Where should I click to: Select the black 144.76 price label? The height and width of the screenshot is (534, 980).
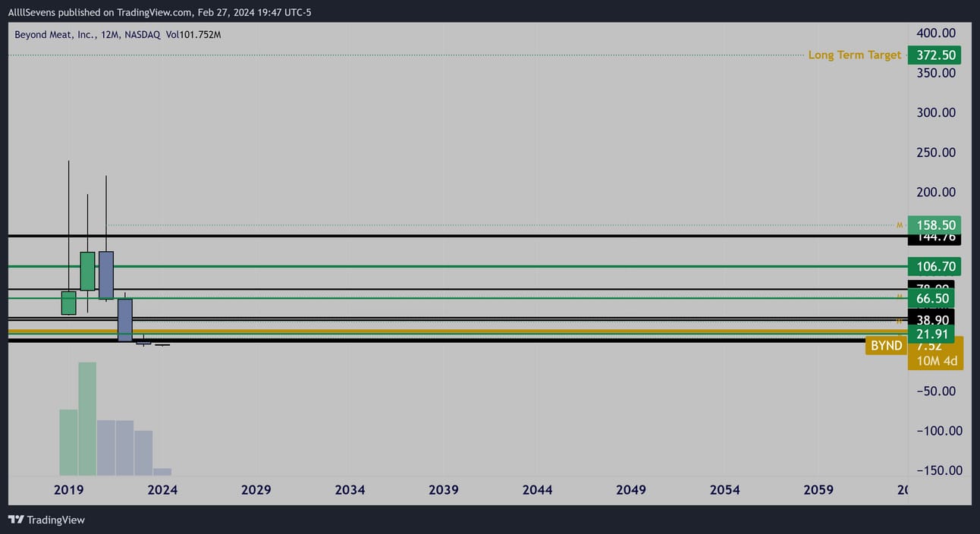[x=934, y=239]
